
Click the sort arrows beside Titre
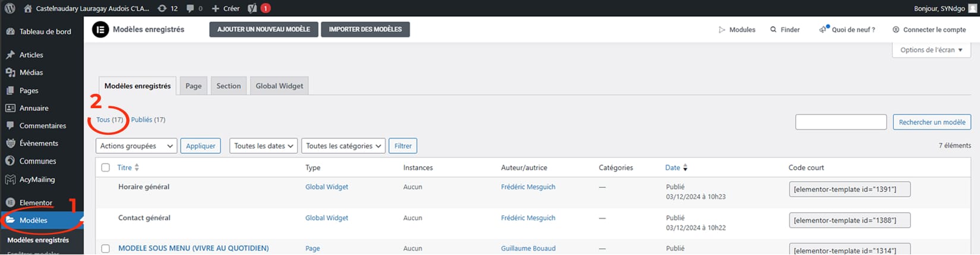[137, 168]
